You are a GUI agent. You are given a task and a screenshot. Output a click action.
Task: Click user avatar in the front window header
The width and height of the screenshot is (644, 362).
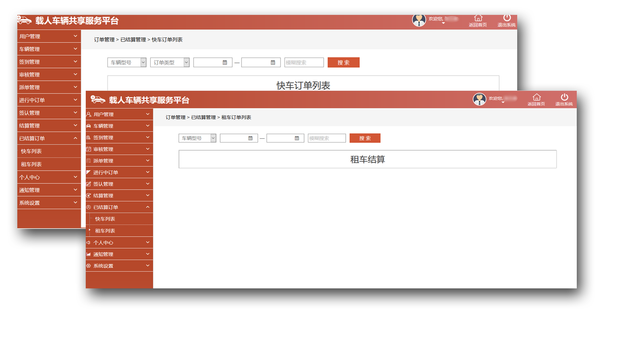click(x=479, y=99)
